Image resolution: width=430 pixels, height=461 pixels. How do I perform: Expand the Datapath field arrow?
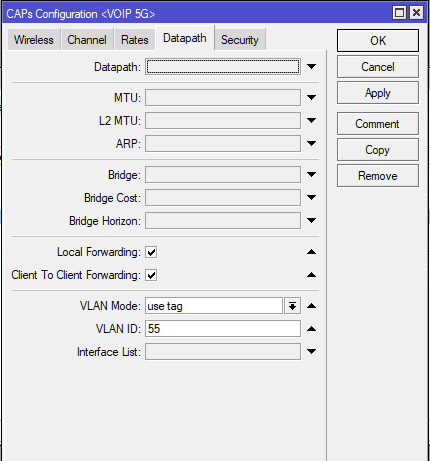point(311,67)
